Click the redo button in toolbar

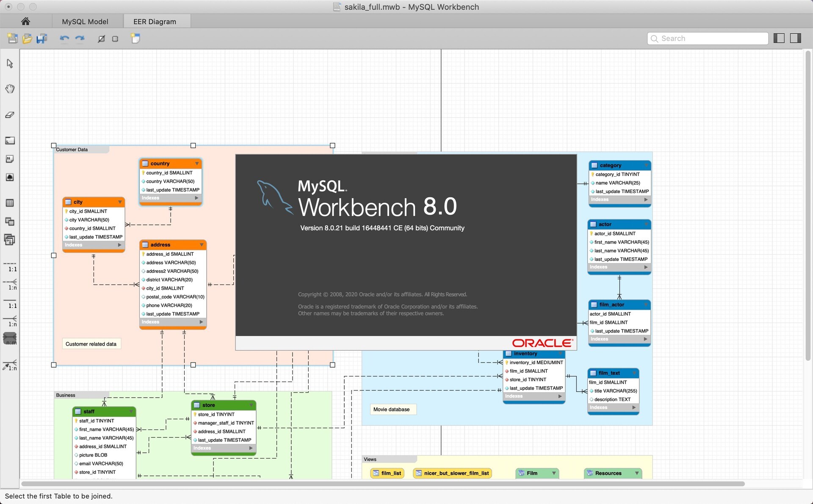(x=80, y=38)
